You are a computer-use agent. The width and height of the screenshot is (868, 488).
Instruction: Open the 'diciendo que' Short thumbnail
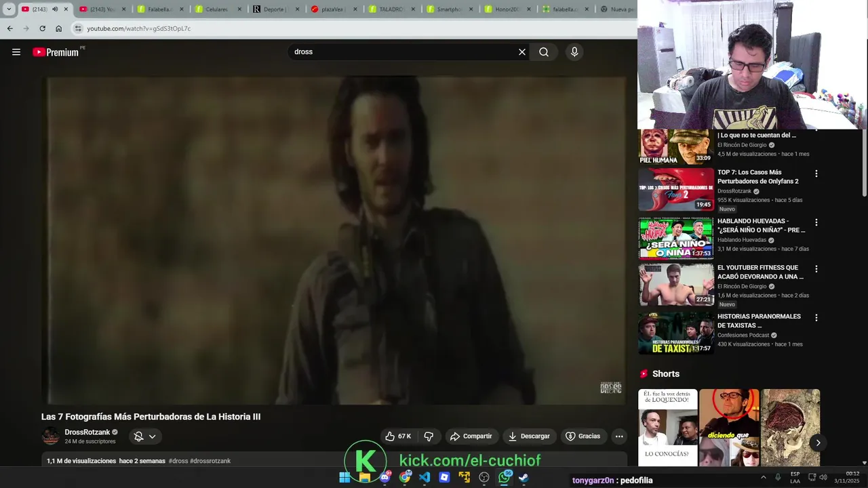[729, 428]
